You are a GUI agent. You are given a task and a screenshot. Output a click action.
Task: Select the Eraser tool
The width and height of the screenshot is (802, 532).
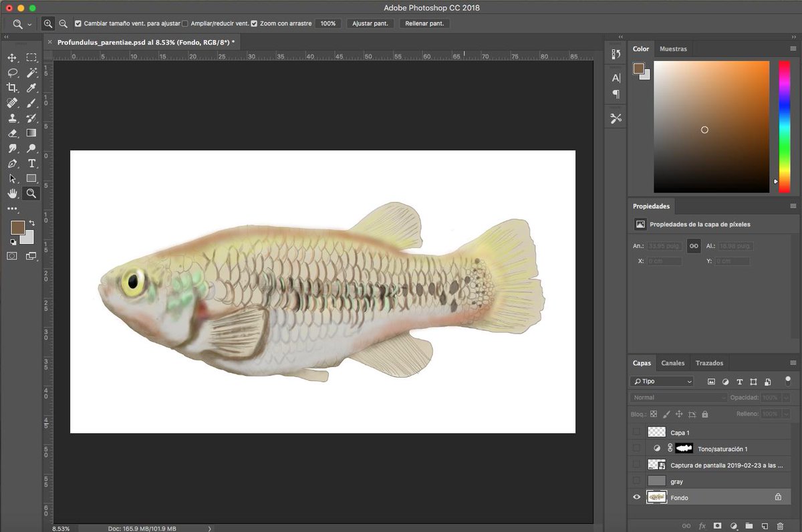coord(12,133)
